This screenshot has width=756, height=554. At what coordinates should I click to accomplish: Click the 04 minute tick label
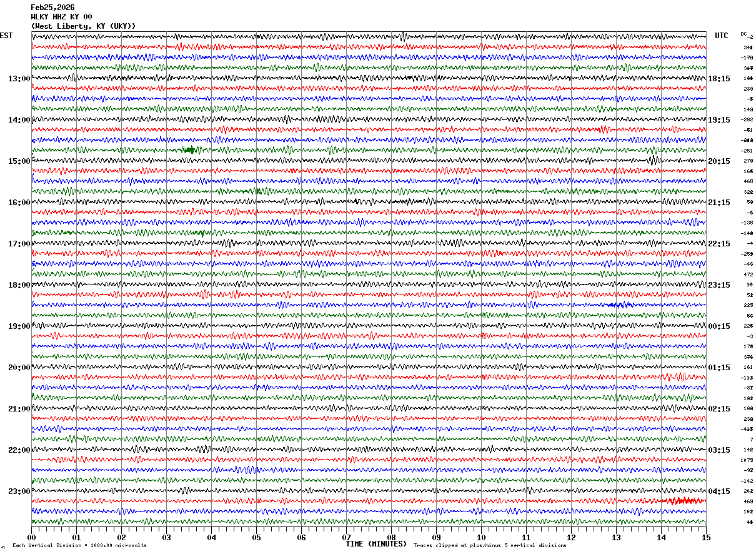coord(211,537)
